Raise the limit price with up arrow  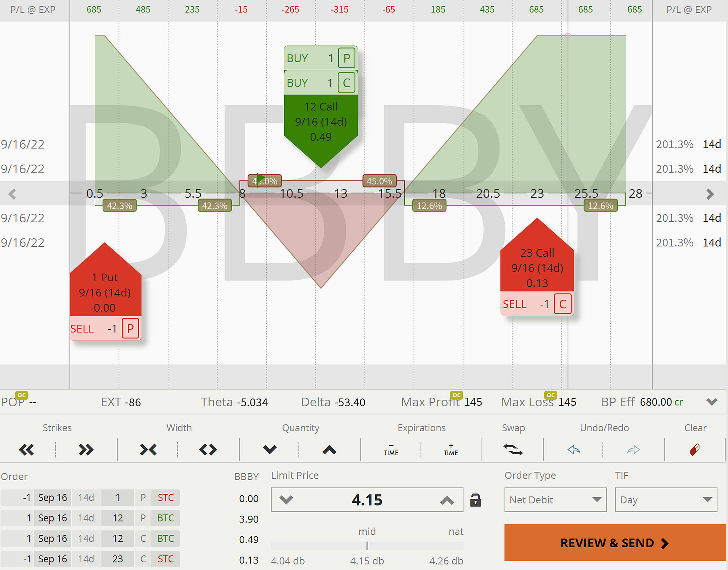447,500
